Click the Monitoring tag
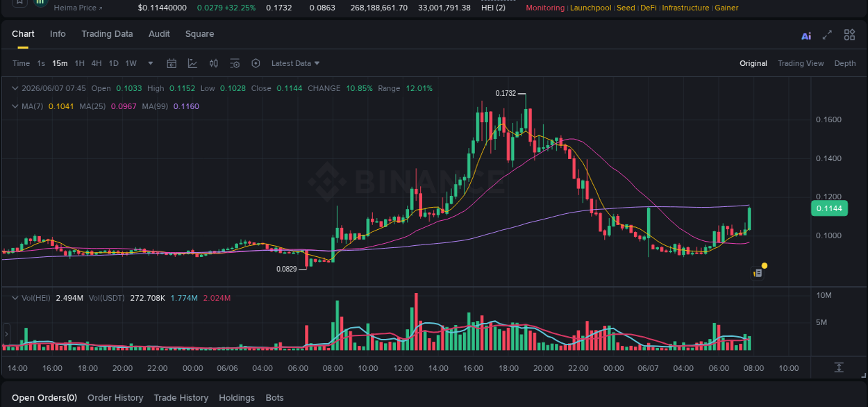The height and width of the screenshot is (407, 868). tap(546, 8)
